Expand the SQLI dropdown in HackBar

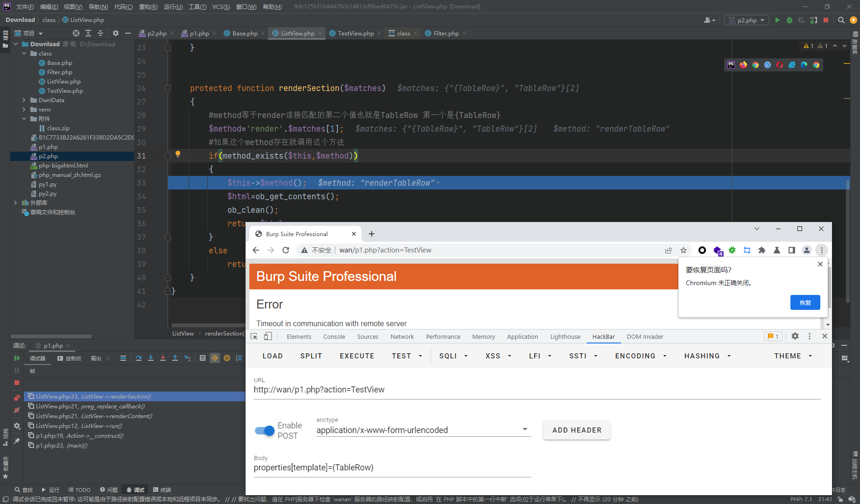click(x=453, y=356)
